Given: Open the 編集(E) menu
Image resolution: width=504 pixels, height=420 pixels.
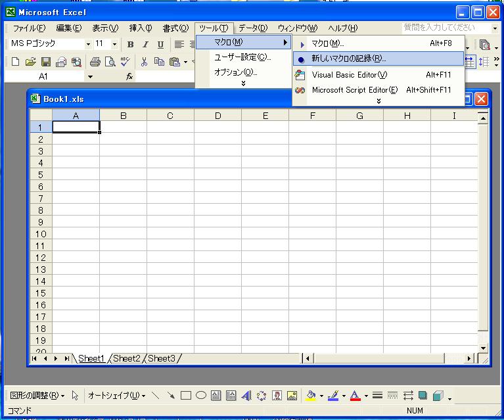Looking at the screenshot, I should pos(69,28).
